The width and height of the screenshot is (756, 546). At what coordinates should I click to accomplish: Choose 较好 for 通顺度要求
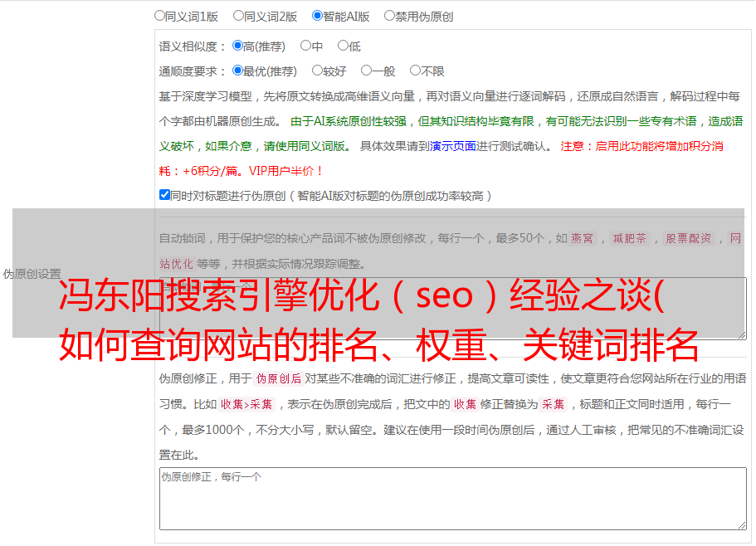click(x=317, y=71)
